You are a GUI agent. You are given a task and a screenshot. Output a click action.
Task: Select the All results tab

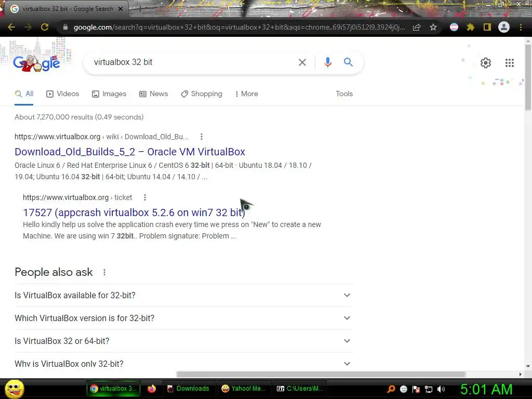[x=24, y=94]
